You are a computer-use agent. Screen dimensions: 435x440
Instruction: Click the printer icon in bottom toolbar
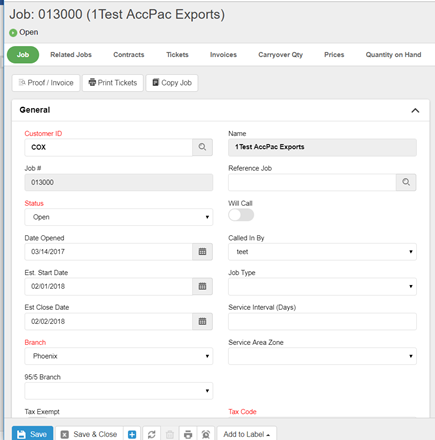(188, 434)
